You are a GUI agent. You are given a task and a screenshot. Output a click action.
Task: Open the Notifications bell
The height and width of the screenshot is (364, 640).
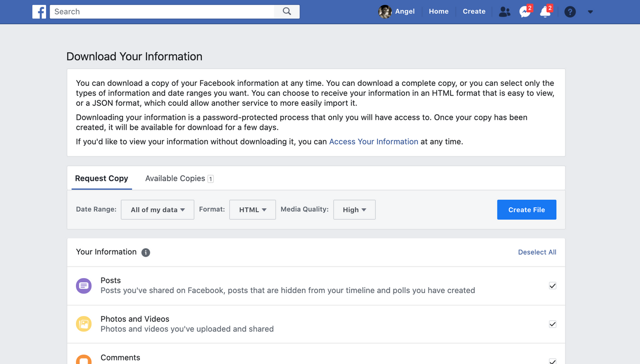click(x=545, y=11)
